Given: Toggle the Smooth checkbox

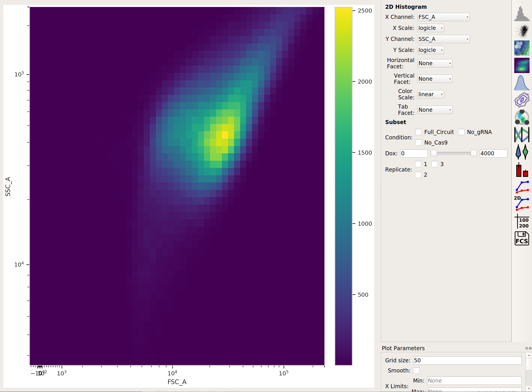Looking at the screenshot, I should tap(416, 370).
